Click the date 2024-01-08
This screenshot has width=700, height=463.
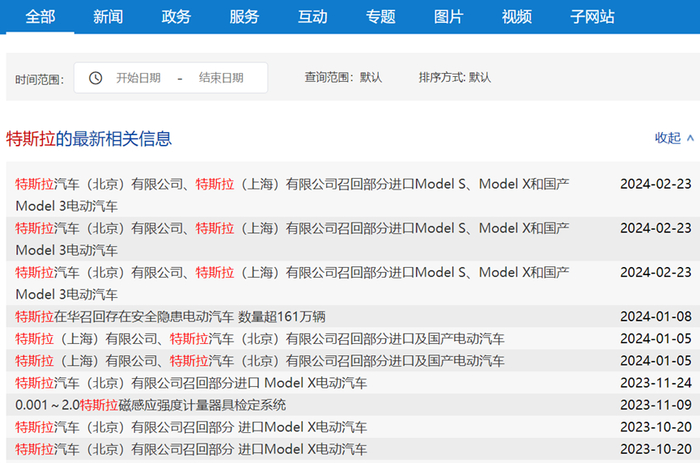pos(656,317)
